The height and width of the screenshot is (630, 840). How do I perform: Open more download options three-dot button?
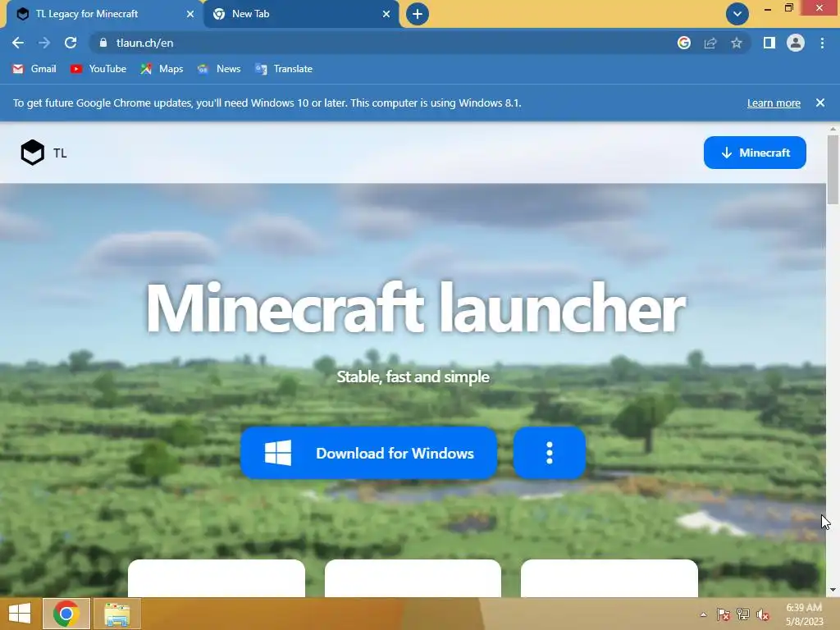coord(549,453)
